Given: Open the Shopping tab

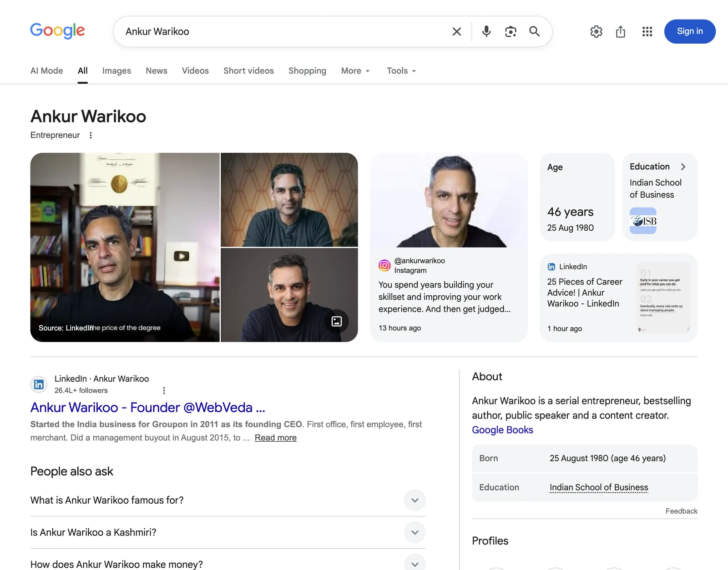Looking at the screenshot, I should pyautogui.click(x=307, y=71).
